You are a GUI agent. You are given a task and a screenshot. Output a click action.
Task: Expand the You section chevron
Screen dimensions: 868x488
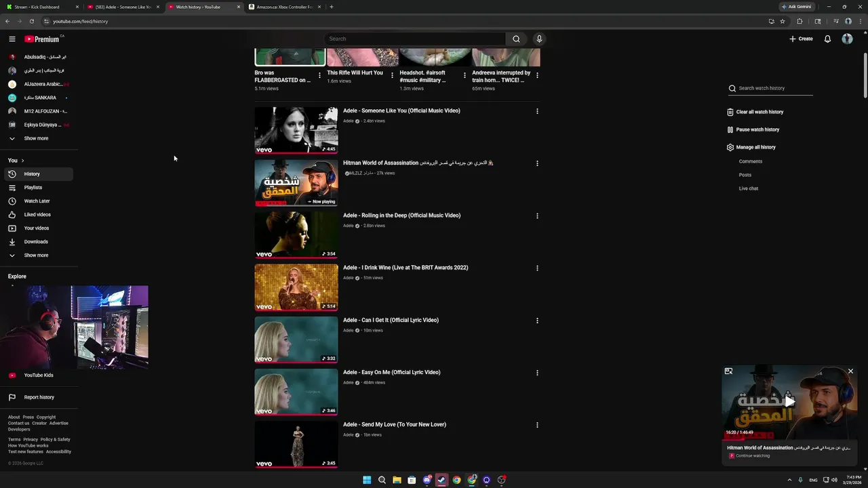[x=22, y=161]
